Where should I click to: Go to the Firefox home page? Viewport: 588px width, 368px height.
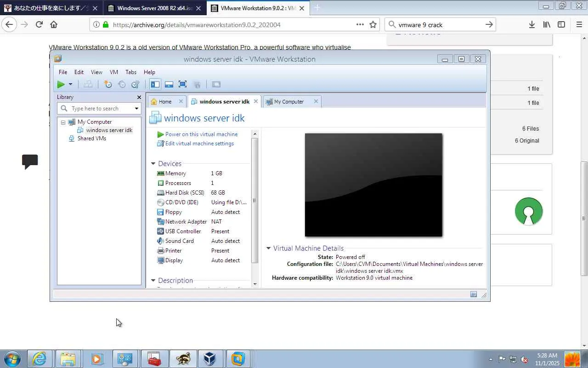point(54,25)
